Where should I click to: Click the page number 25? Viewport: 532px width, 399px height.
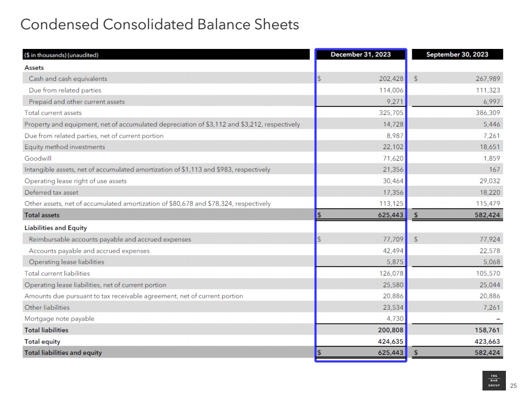pyautogui.click(x=513, y=385)
